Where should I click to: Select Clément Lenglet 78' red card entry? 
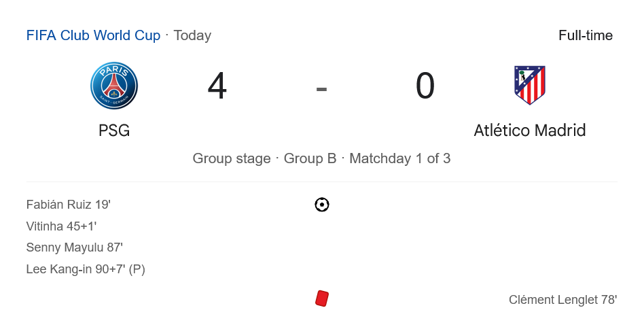(x=562, y=300)
